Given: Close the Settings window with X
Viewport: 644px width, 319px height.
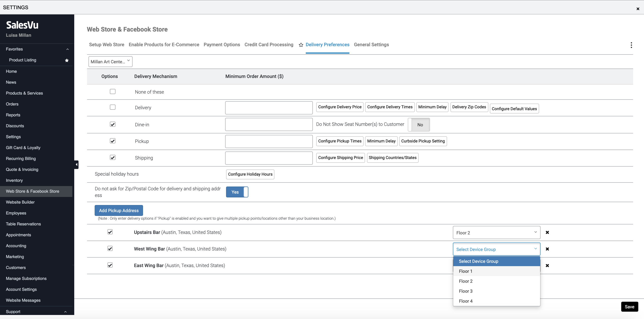Looking at the screenshot, I should point(638,9).
